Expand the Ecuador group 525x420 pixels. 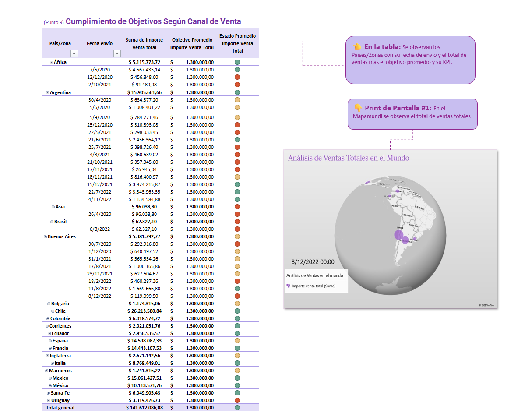pyautogui.click(x=49, y=334)
